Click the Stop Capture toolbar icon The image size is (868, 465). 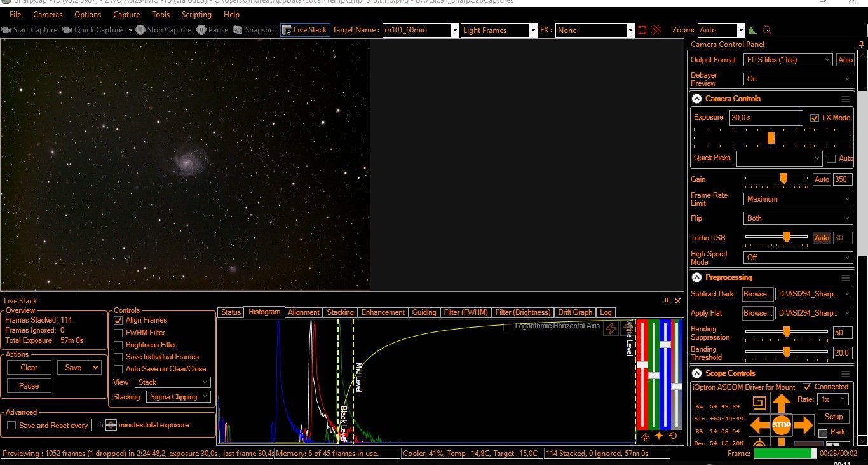(x=140, y=30)
